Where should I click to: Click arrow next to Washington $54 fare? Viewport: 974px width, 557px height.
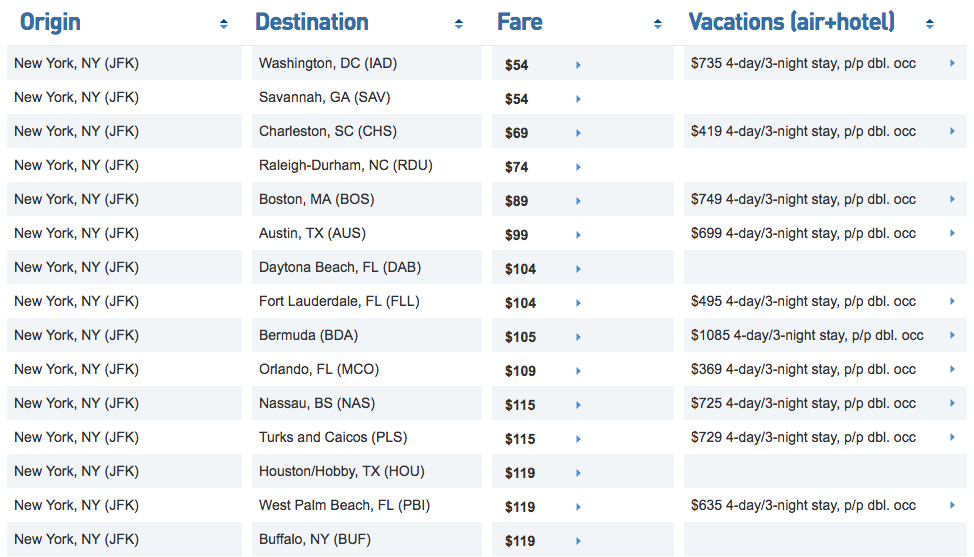(x=578, y=65)
